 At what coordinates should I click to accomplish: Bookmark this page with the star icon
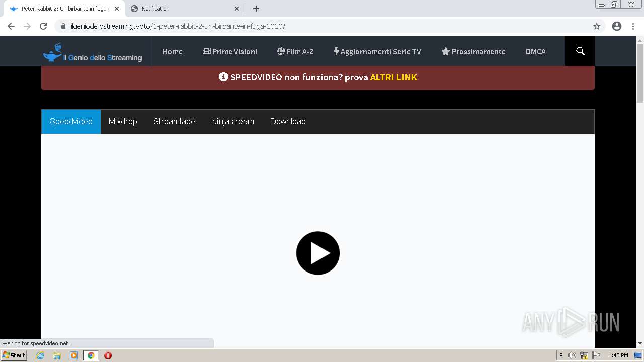[x=597, y=26]
